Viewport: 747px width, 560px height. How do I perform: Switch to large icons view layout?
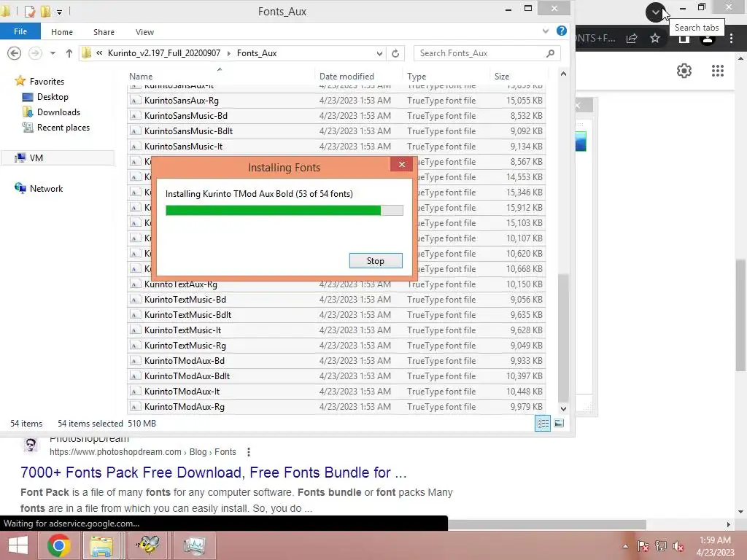[x=559, y=424]
